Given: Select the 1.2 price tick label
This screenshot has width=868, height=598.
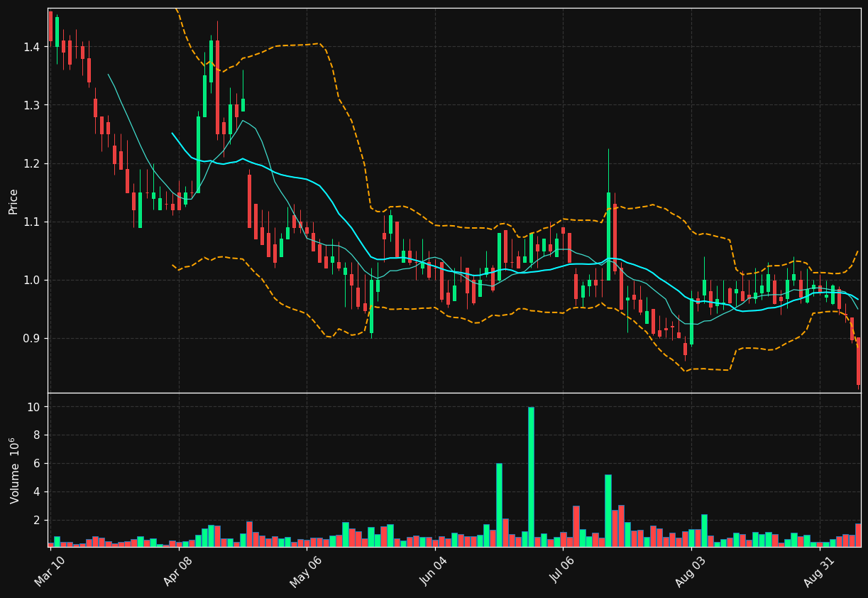Looking at the screenshot, I should click(x=33, y=163).
